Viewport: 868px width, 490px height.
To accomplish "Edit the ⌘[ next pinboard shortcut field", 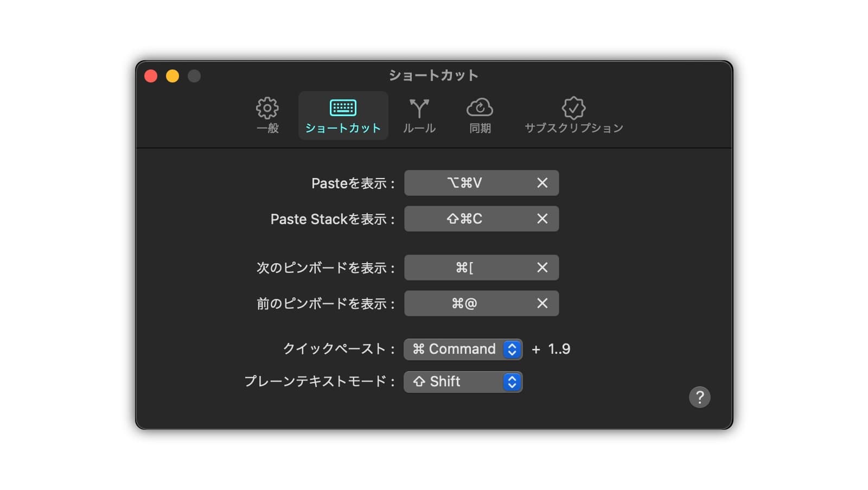I will [x=481, y=268].
